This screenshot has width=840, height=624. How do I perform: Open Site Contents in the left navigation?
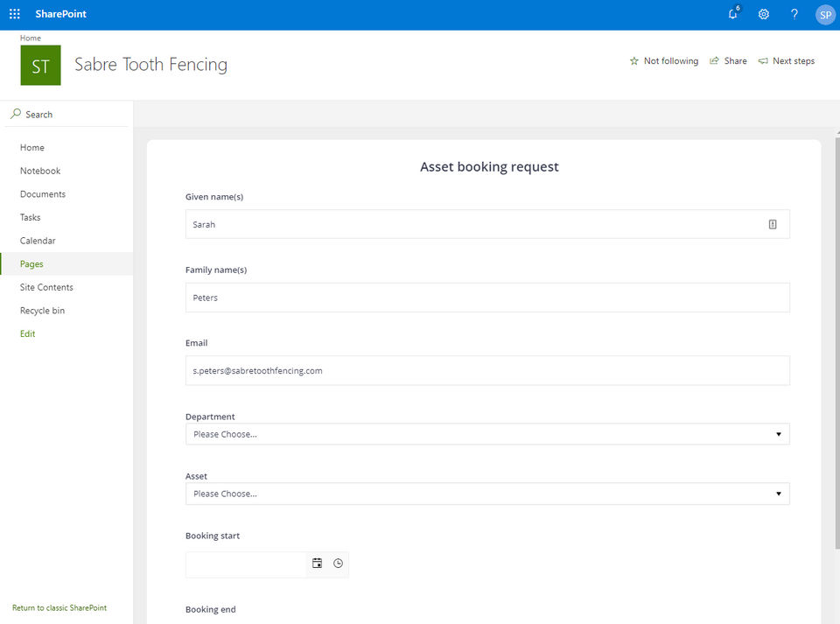tap(46, 287)
